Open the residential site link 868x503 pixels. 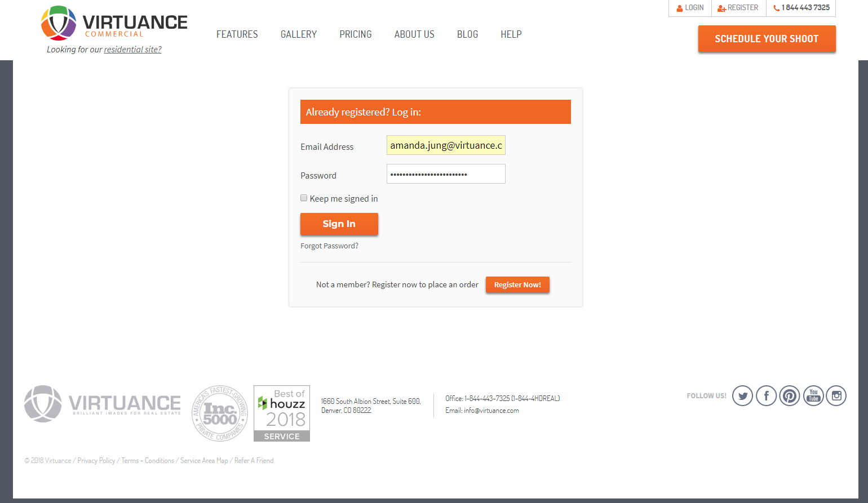132,50
